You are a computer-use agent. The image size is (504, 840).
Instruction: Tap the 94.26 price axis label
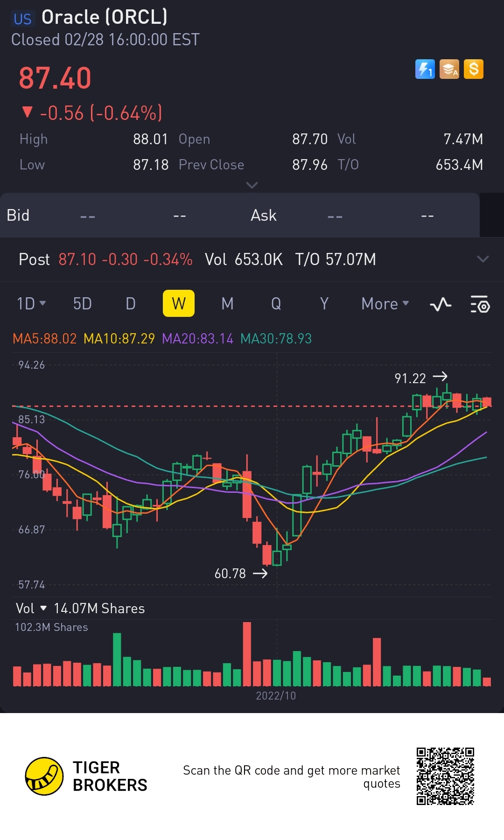coord(32,365)
